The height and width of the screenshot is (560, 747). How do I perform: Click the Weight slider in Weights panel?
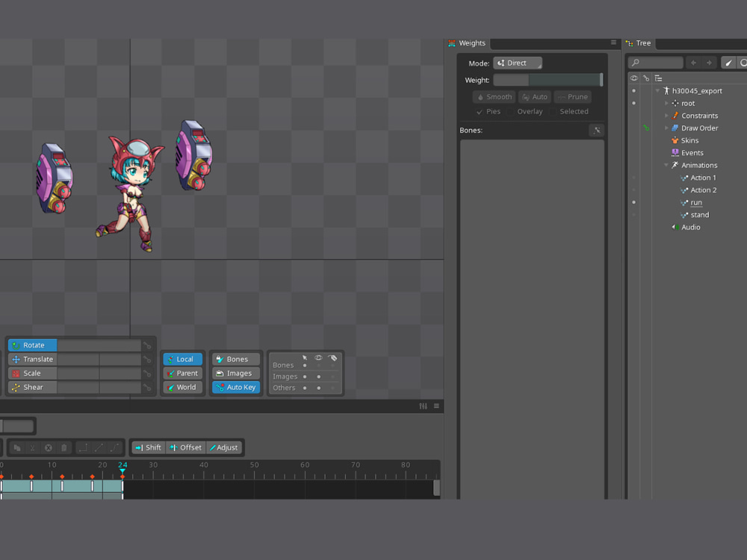coord(548,80)
